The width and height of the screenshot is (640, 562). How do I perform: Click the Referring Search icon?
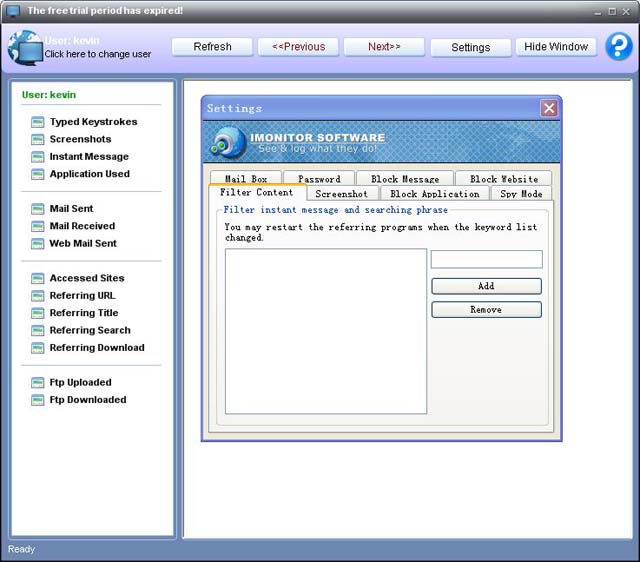(38, 330)
